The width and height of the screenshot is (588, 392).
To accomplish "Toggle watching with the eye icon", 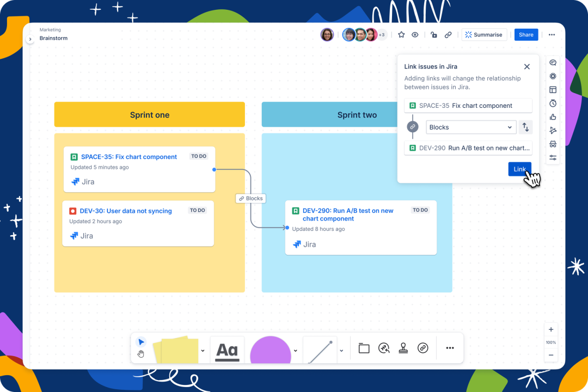I will pyautogui.click(x=415, y=34).
